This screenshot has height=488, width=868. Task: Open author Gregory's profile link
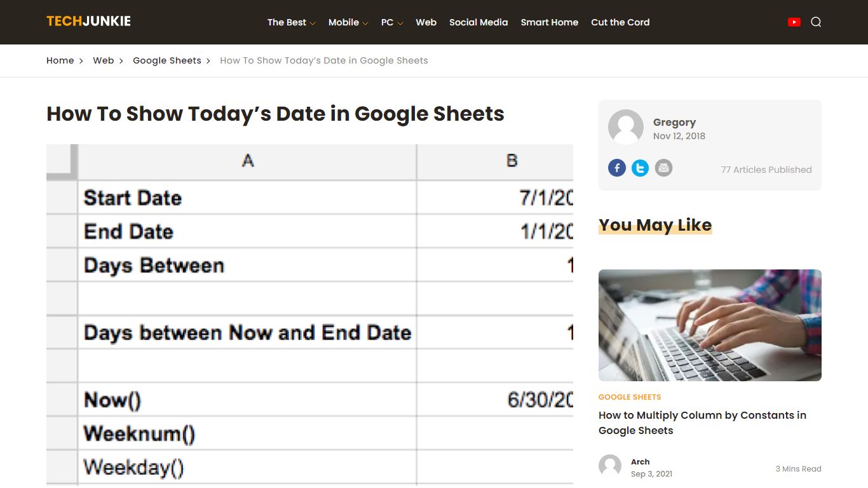click(x=674, y=122)
